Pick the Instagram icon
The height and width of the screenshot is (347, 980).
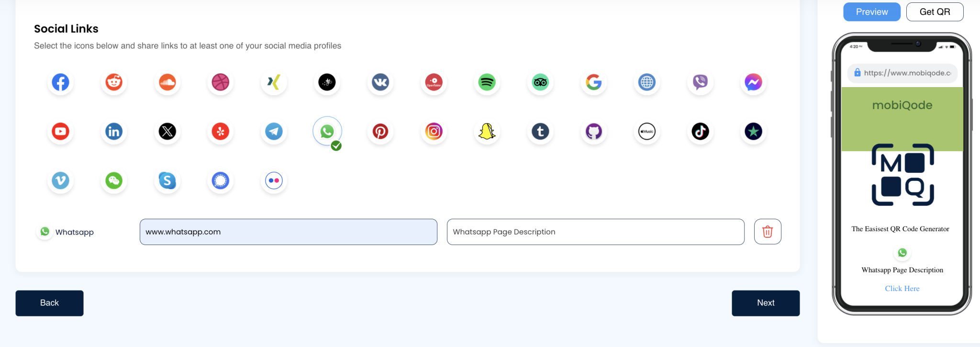434,132
